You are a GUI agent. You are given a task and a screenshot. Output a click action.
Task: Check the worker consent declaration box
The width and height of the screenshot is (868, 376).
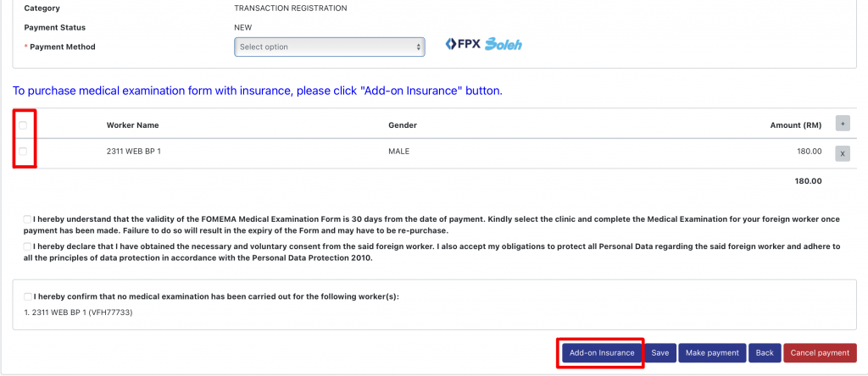click(x=29, y=246)
